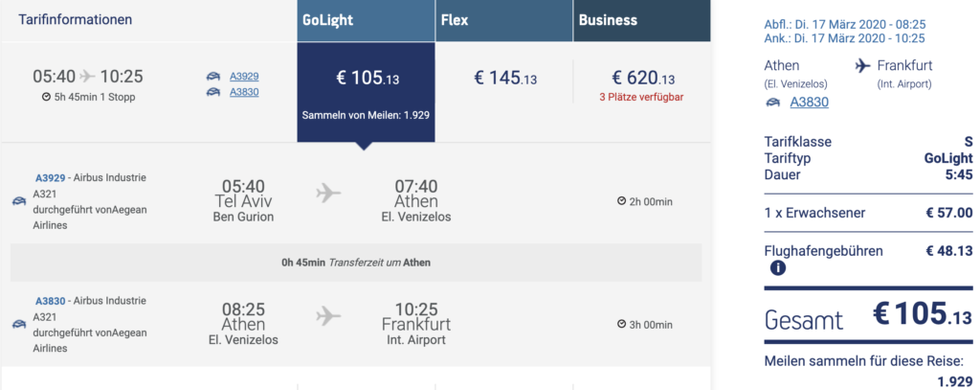Open the A3929 flight link in the overview row

[244, 77]
